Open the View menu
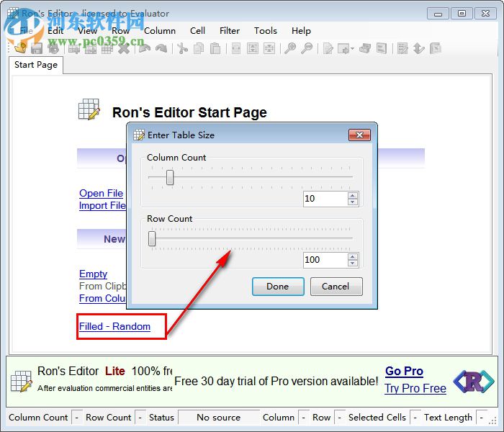 pyautogui.click(x=87, y=31)
